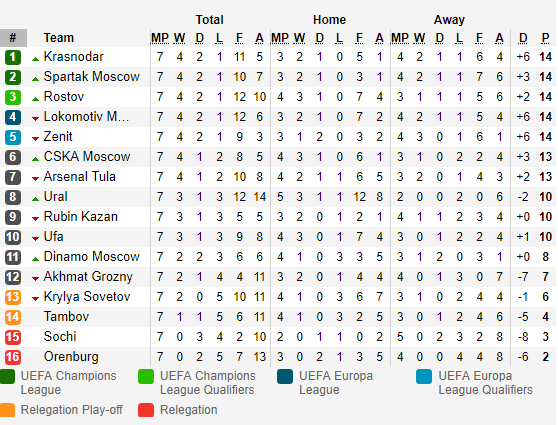The height and width of the screenshot is (425, 558).
Task: Click the orange position 13 rank badge
Action: pyautogui.click(x=13, y=297)
